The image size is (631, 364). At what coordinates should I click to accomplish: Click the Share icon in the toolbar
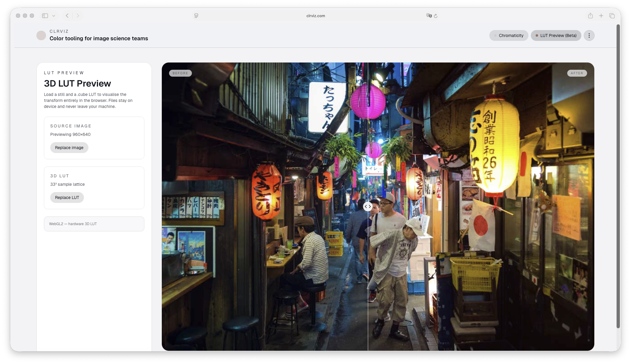[590, 16]
